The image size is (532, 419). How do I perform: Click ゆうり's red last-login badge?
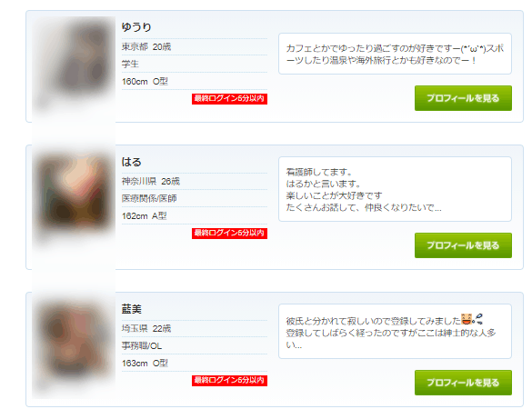[229, 99]
